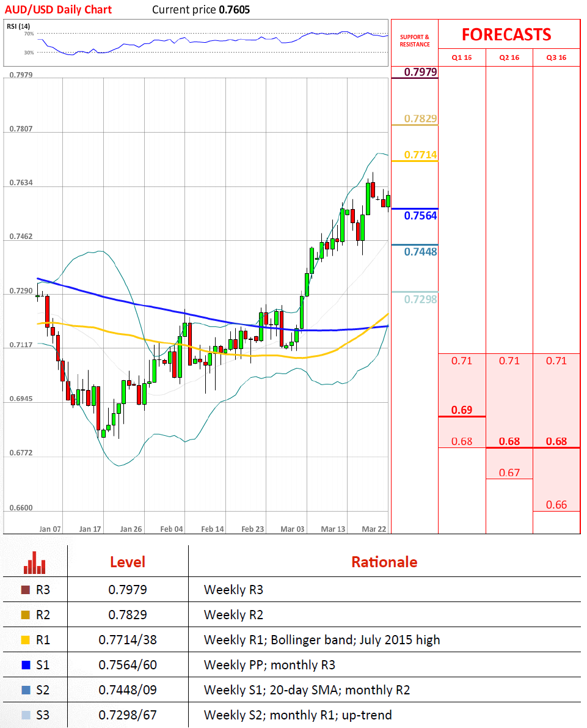
Task: Click the 0.71 Q1 16 upper forecast
Action: pos(462,361)
